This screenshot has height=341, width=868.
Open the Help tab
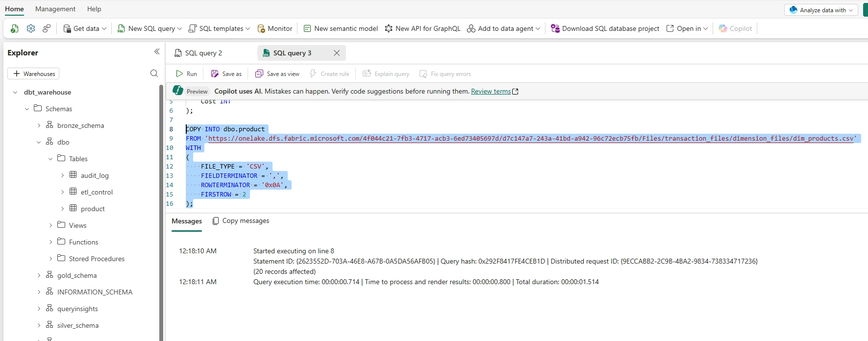94,9
